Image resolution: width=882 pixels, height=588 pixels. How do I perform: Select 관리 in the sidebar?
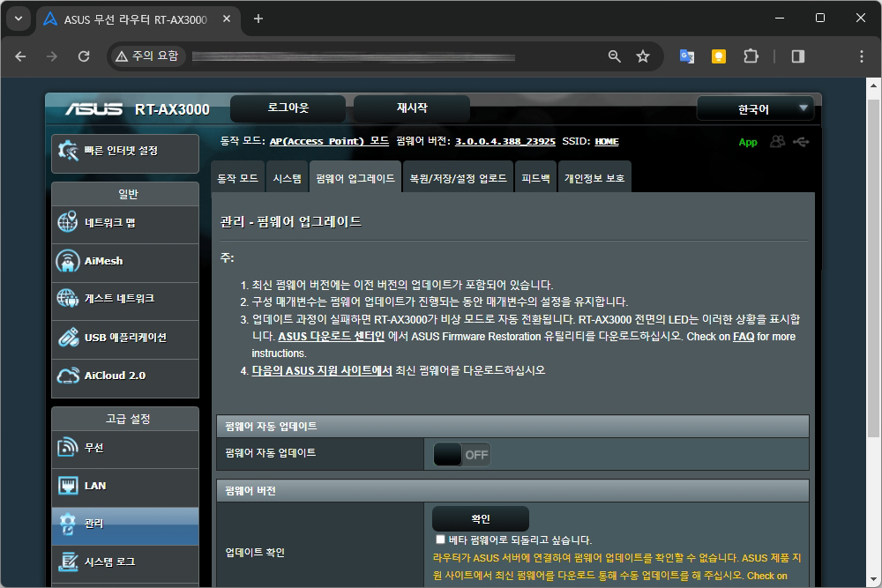tap(125, 525)
